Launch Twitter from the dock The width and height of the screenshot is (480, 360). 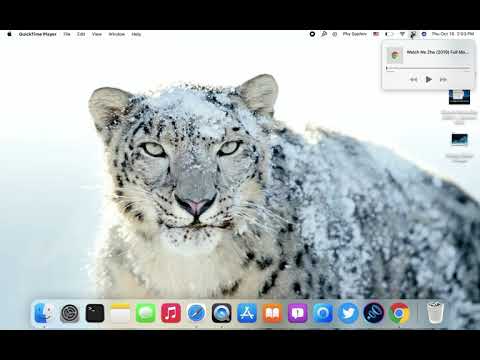(x=348, y=313)
